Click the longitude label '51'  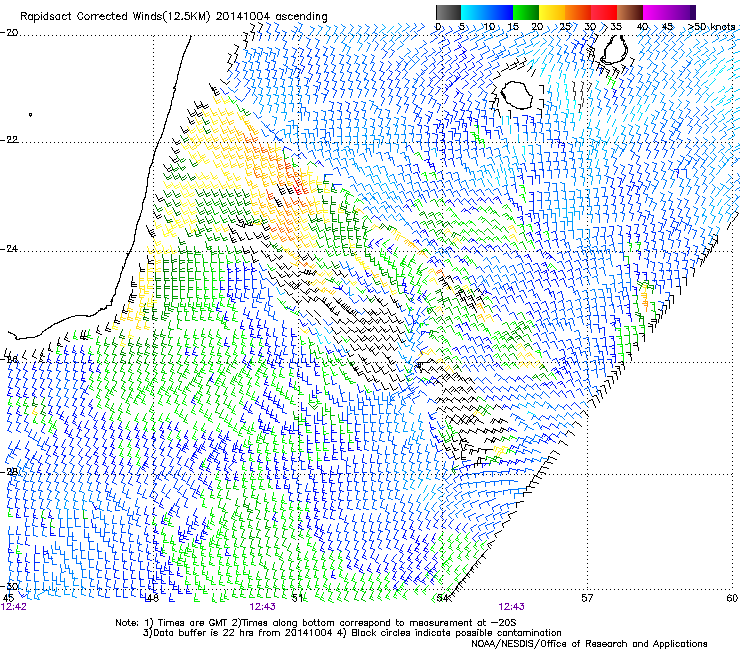coord(296,598)
